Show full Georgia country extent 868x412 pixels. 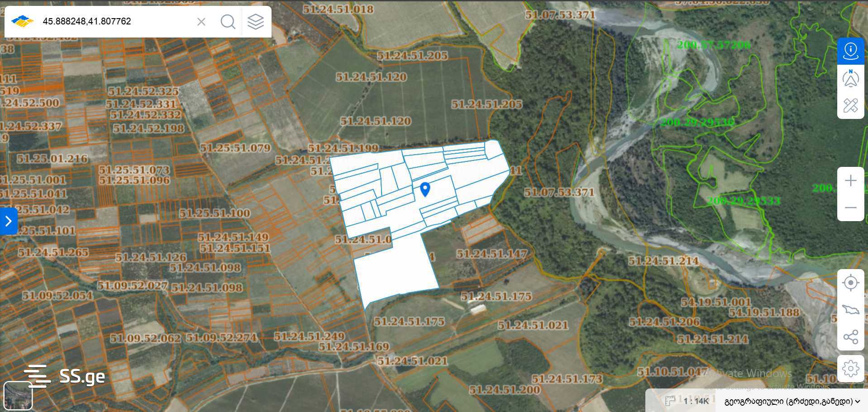pos(850,310)
